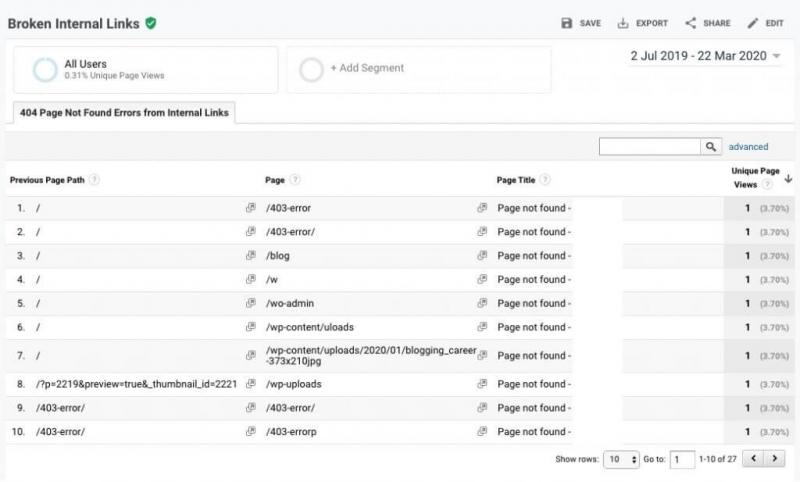
Task: Click the table search input field
Action: (x=649, y=147)
